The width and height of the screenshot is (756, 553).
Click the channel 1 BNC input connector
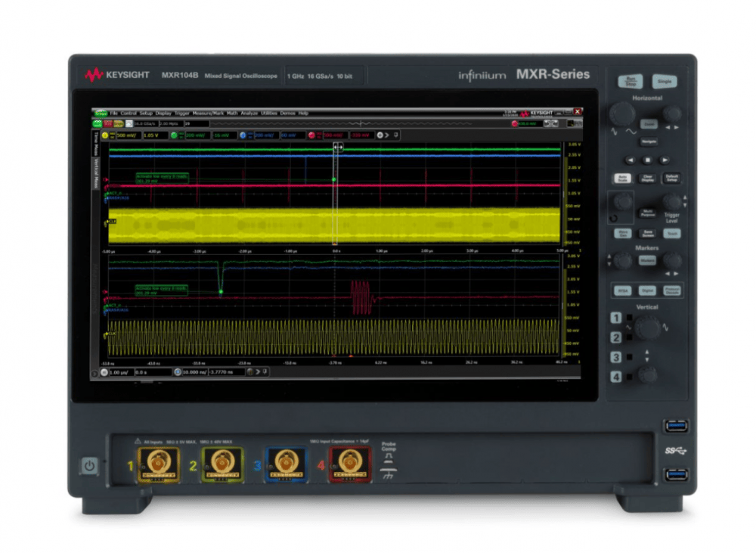click(159, 464)
